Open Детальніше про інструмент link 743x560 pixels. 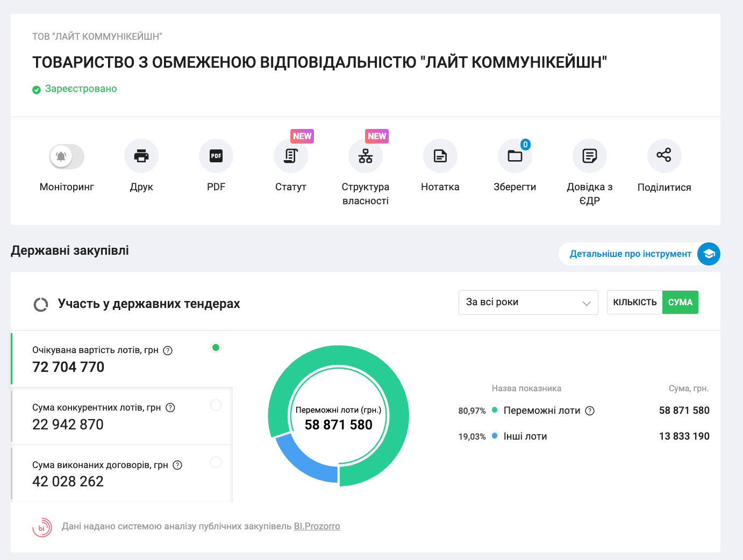pos(631,254)
